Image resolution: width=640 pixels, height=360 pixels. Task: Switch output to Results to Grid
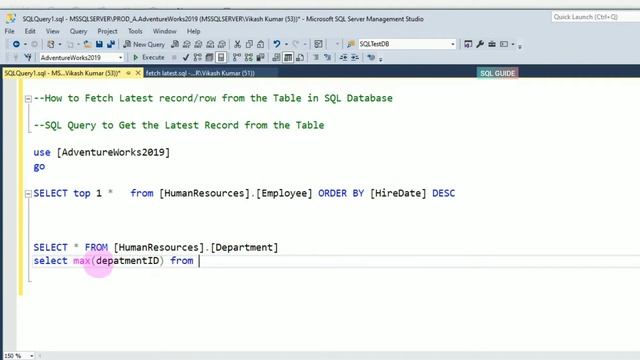click(288, 58)
